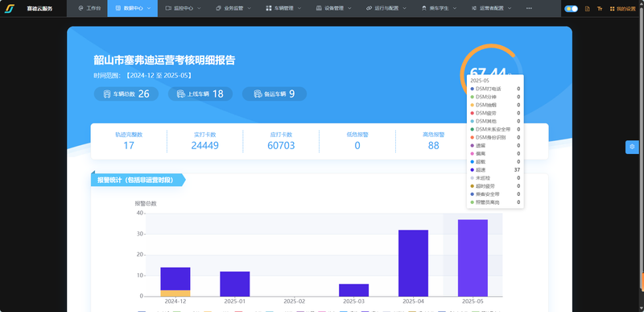Open 我的设置 text link

pyautogui.click(x=626, y=9)
